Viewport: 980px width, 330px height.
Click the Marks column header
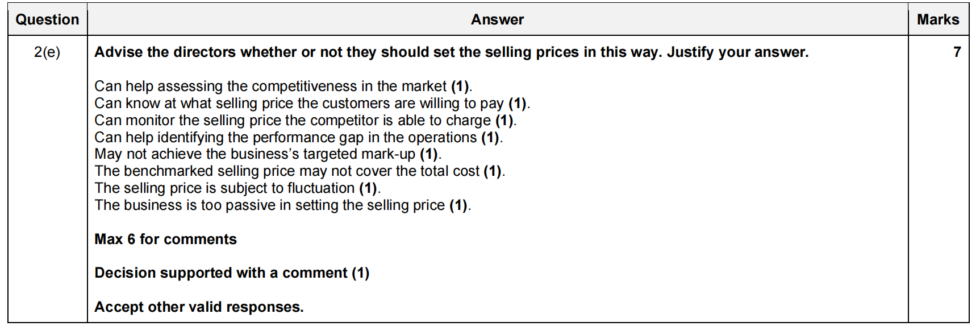coord(938,19)
